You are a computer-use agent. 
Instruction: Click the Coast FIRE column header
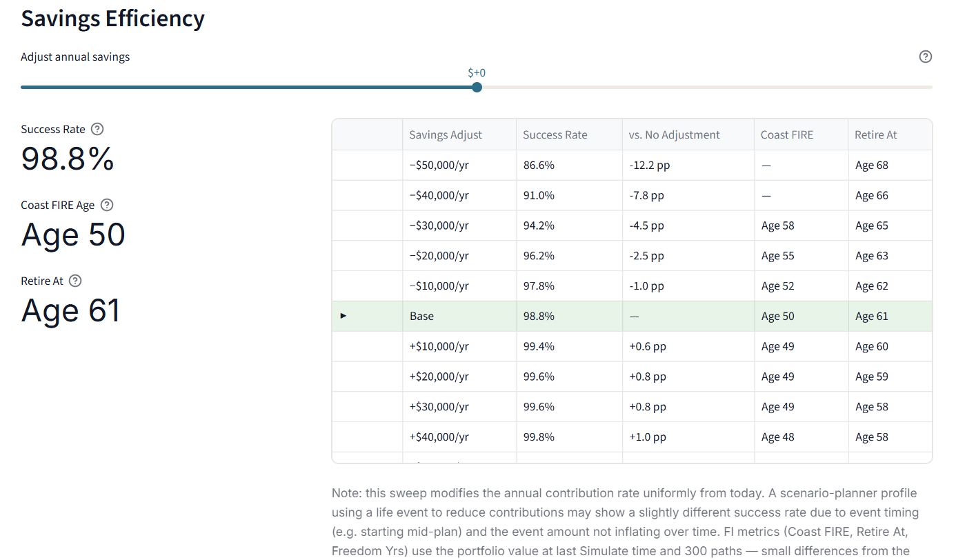tap(786, 134)
